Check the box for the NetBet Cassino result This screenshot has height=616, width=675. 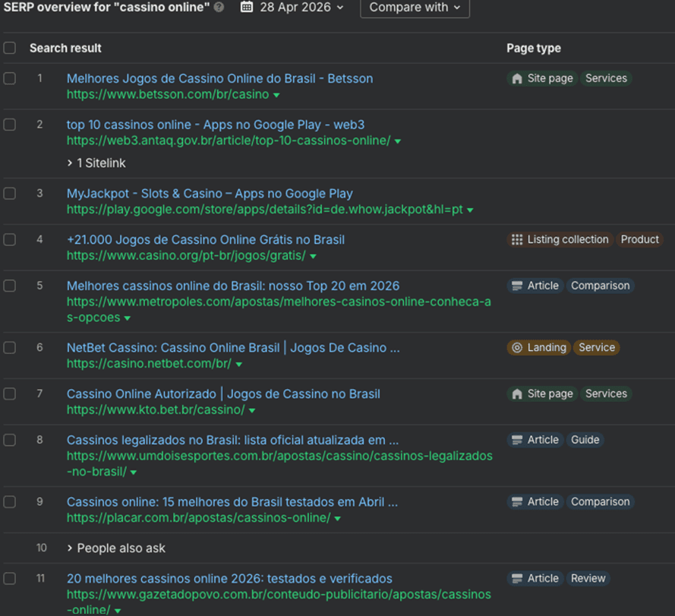coord(9,348)
